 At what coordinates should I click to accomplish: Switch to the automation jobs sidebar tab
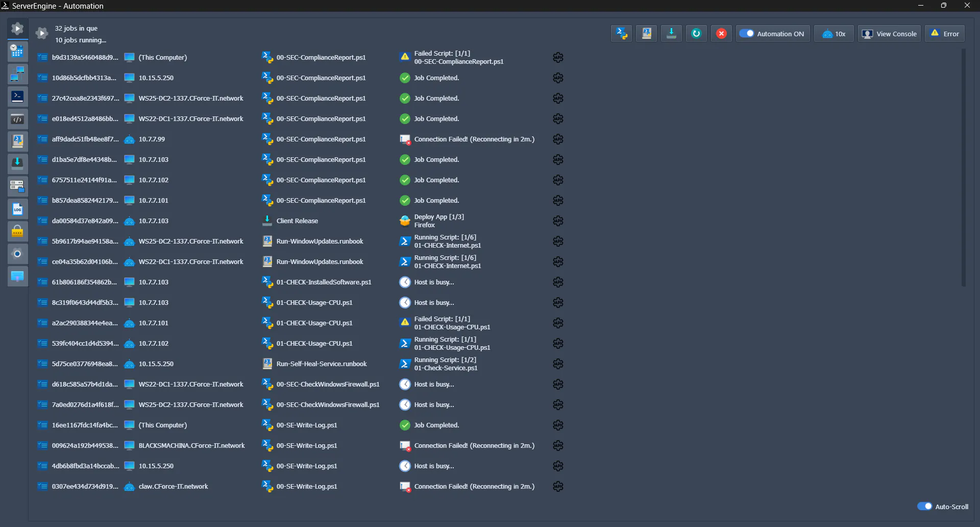pyautogui.click(x=17, y=29)
